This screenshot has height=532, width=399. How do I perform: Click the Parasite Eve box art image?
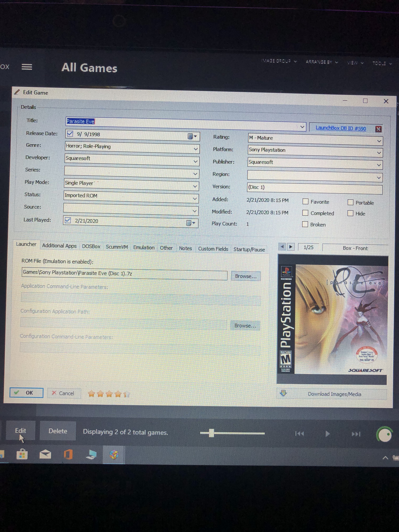click(x=332, y=319)
